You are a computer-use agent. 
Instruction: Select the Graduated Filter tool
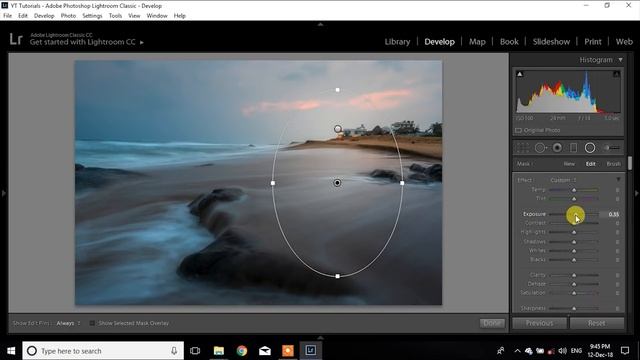point(573,148)
